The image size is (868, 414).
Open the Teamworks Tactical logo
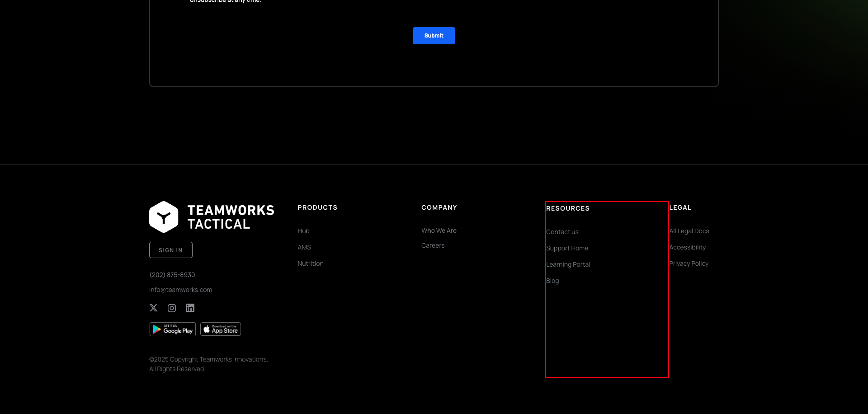coord(211,216)
